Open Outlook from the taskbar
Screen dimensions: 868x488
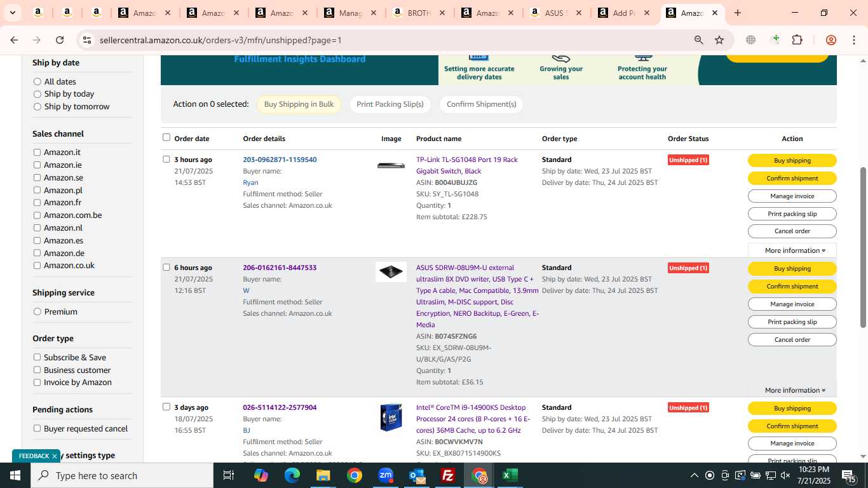pyautogui.click(x=417, y=475)
